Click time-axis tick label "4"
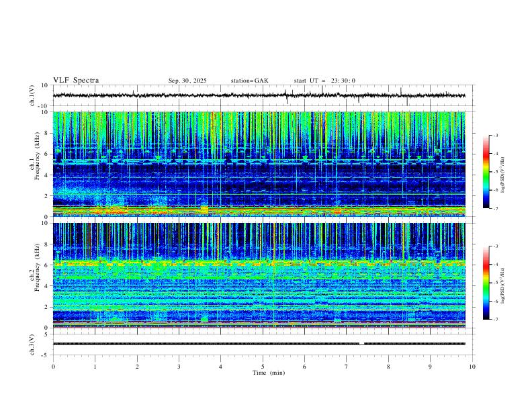This screenshot has height=411, width=532. point(220,367)
